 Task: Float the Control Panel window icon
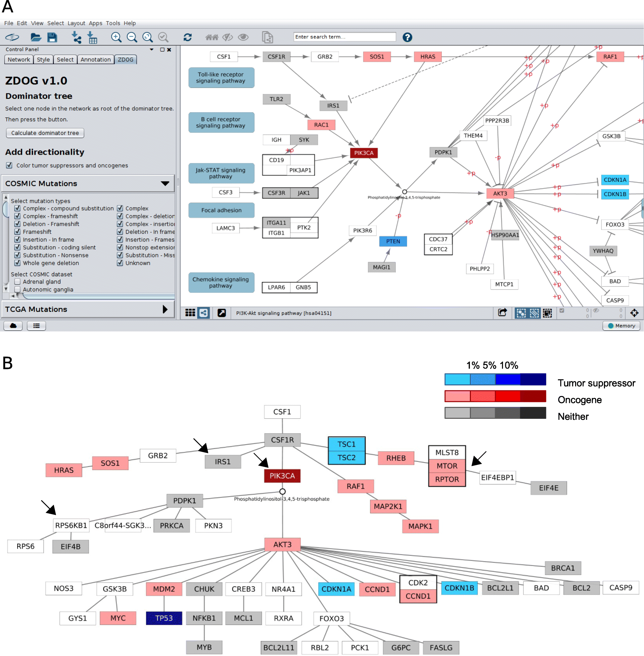pyautogui.click(x=162, y=50)
